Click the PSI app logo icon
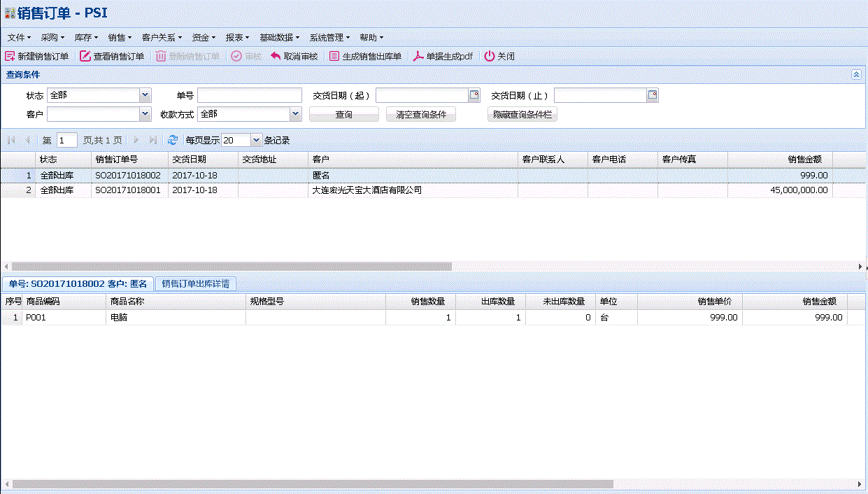The width and height of the screenshot is (868, 494). (x=10, y=13)
